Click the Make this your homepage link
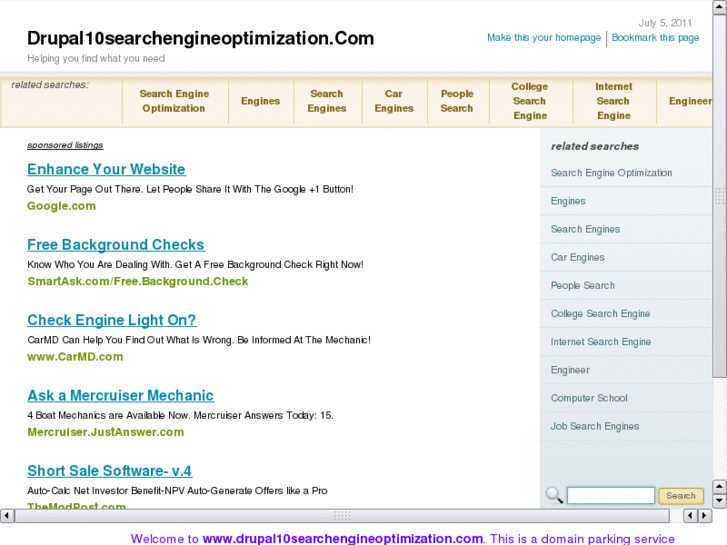This screenshot has height=545, width=727. click(x=544, y=38)
